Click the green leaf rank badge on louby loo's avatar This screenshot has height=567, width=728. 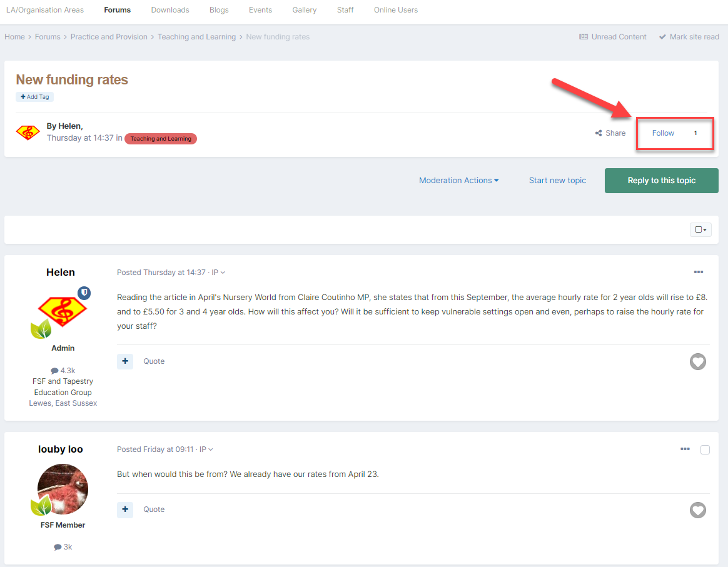click(41, 506)
